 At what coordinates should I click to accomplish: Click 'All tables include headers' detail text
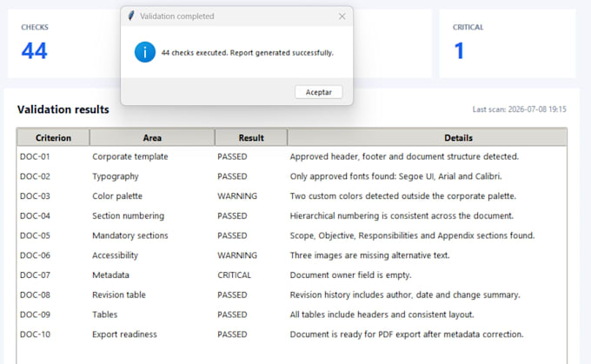coord(382,314)
